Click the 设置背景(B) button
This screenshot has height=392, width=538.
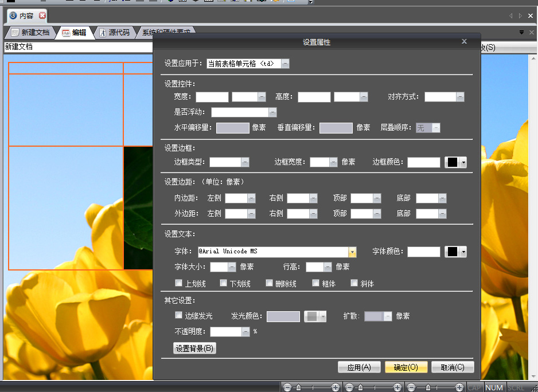coord(194,348)
